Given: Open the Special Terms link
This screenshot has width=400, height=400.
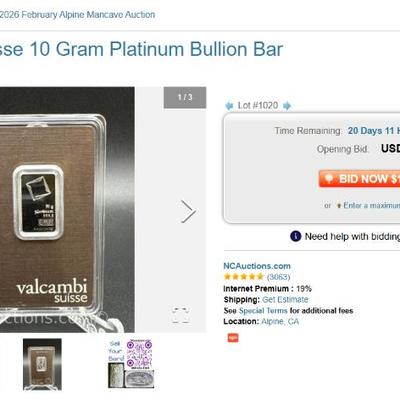Looking at the screenshot, I should point(263,311).
